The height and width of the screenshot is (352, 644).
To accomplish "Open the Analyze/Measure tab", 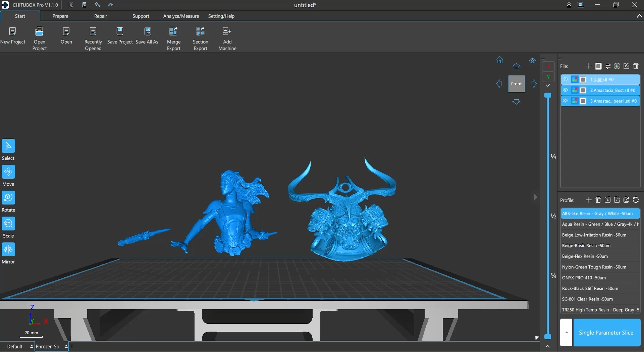I will point(181,16).
